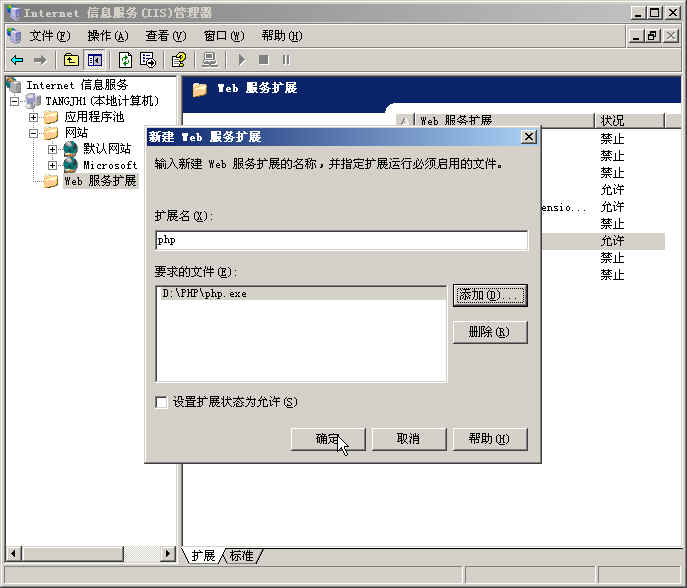Screen dimensions: 687x588
Task: Select TANGJH1 (本地计算机) tree node
Action: click(102, 101)
